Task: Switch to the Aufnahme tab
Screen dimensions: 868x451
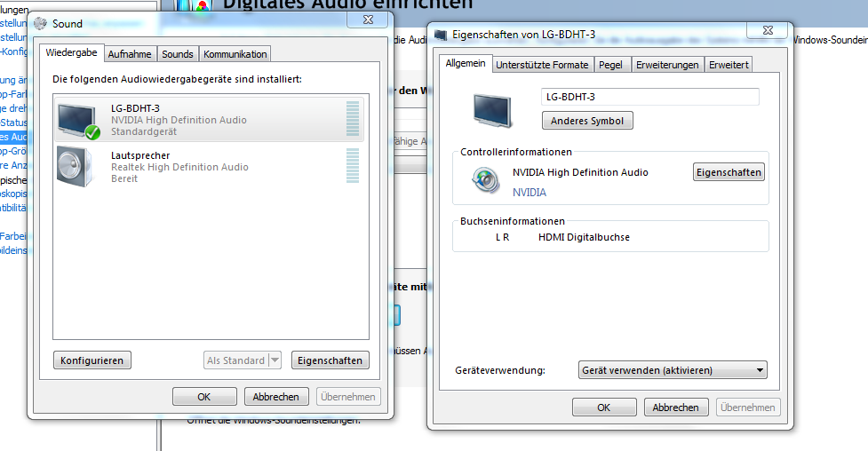Action: pos(130,54)
